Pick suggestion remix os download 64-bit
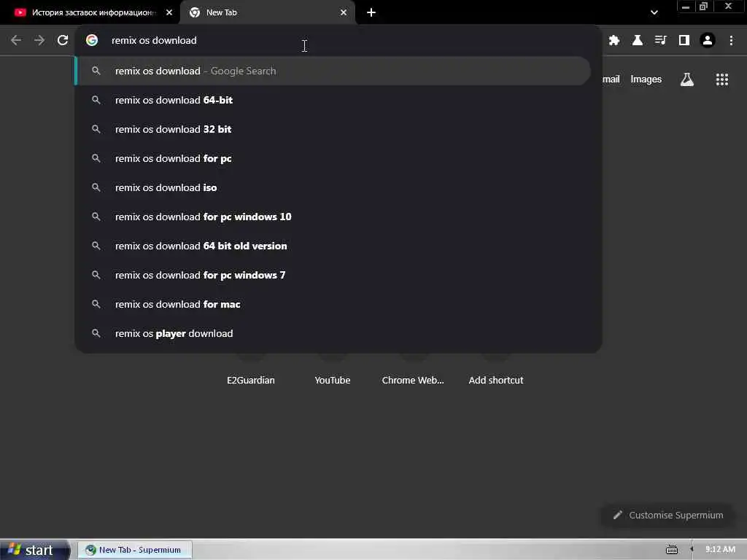 click(x=333, y=100)
